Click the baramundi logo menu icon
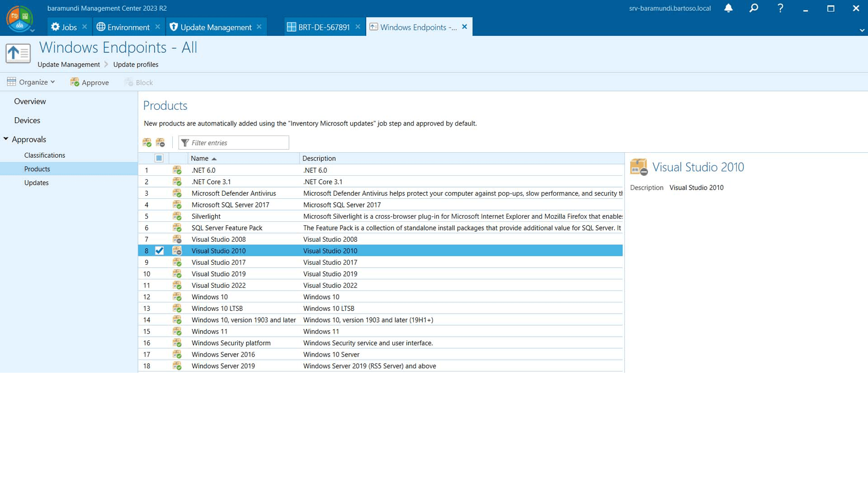Screen dimensions: 868x488 point(19,19)
